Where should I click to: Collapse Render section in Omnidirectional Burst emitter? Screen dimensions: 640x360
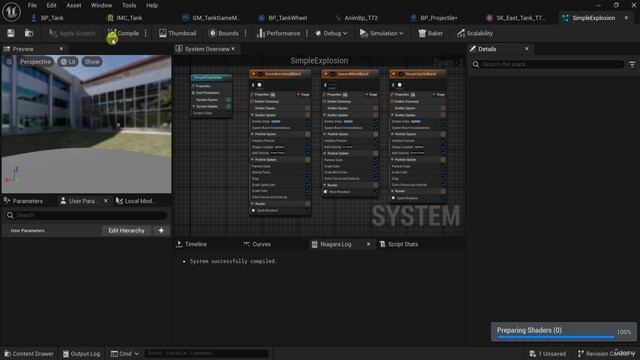click(x=253, y=204)
